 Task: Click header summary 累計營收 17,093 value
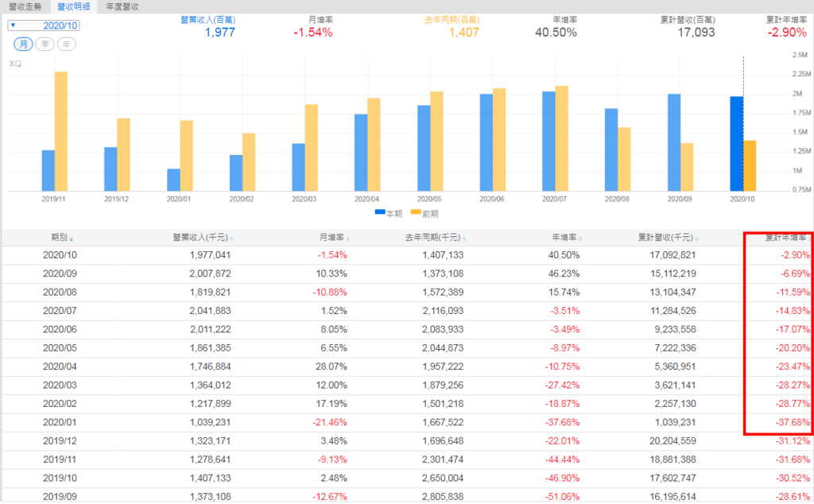[x=696, y=33]
